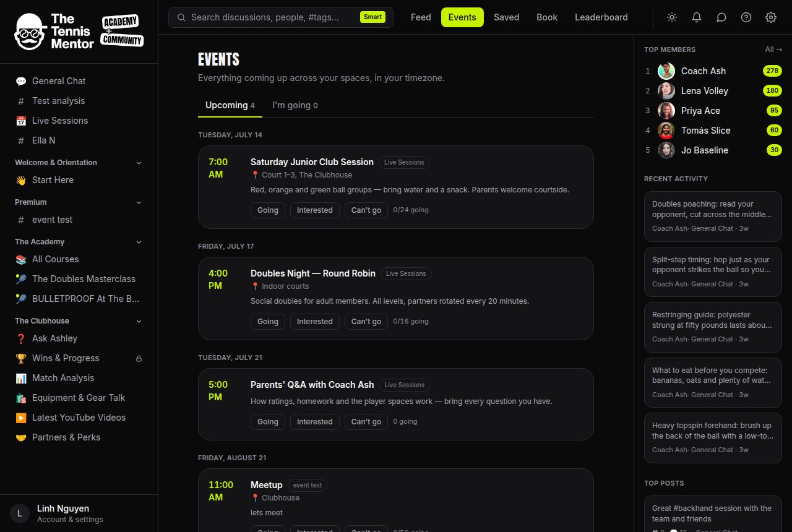Screen dimensions: 792x532
Task: Mark Can't go for Doubles Night Round Robin
Action: point(366,322)
